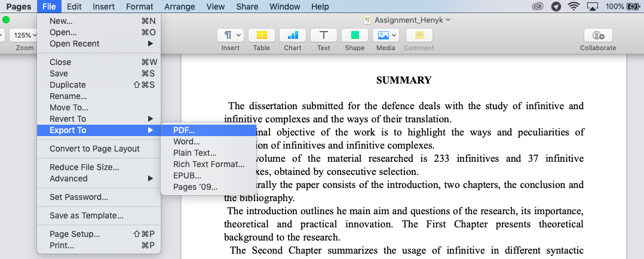
Task: Open the Collaborate button
Action: click(x=598, y=35)
